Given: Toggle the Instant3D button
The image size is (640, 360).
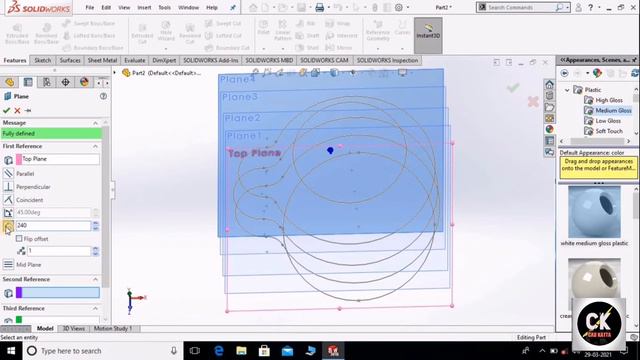Looking at the screenshot, I should [428, 35].
